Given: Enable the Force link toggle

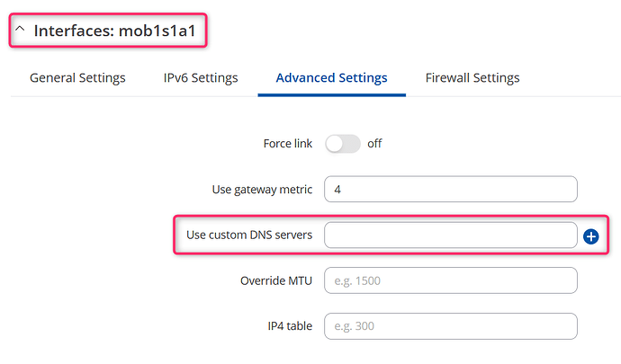Looking at the screenshot, I should coord(343,144).
